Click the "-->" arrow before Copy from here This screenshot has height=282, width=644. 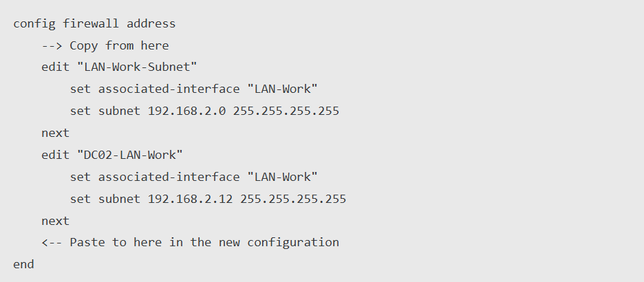pos(52,46)
